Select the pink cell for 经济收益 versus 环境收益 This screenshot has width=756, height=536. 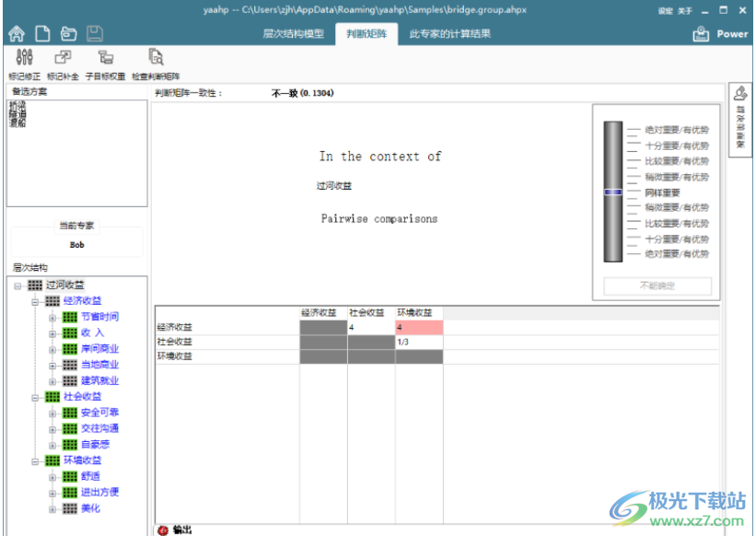coord(419,327)
